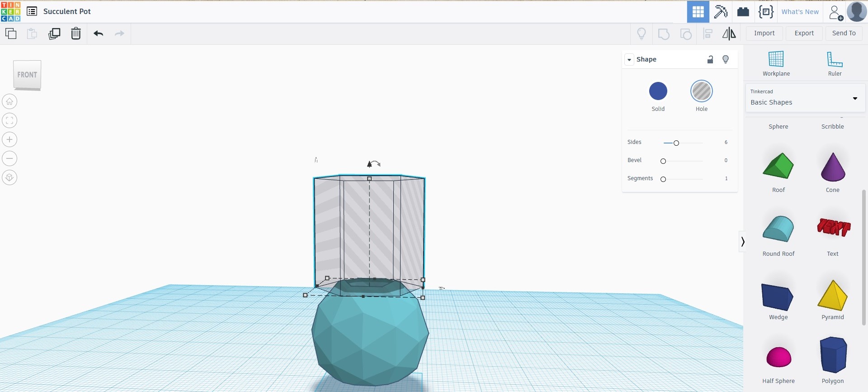Pick the Cone shape

point(833,166)
